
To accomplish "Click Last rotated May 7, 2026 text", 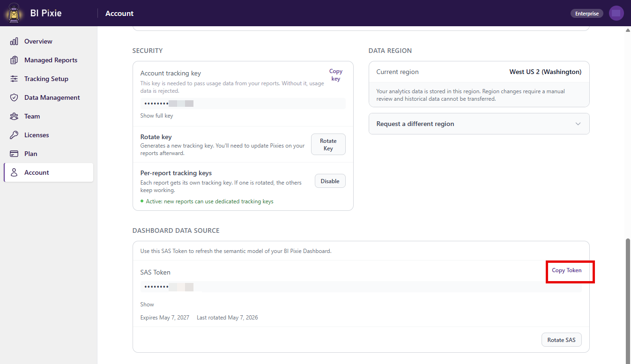I will 227,318.
